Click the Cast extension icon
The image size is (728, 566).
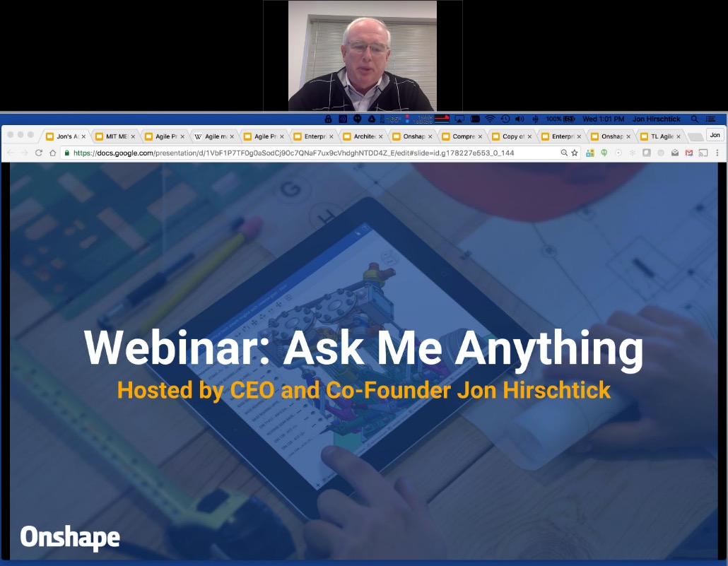pyautogui.click(x=703, y=153)
